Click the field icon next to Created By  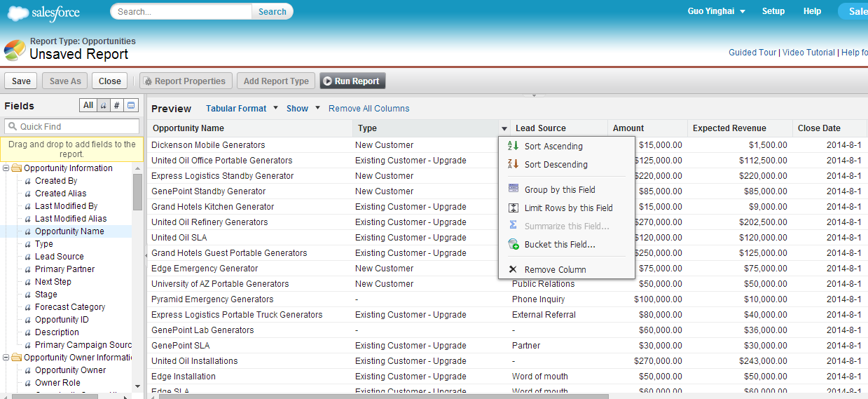point(28,181)
